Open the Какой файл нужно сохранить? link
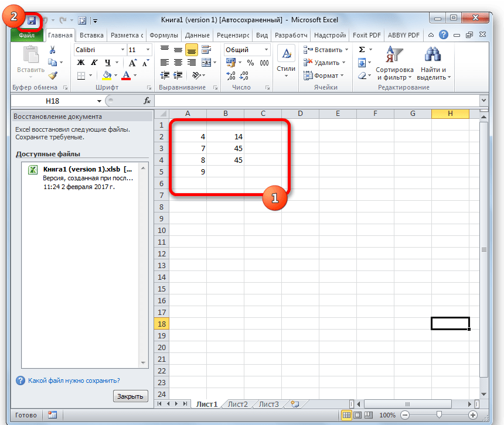 pos(74,381)
